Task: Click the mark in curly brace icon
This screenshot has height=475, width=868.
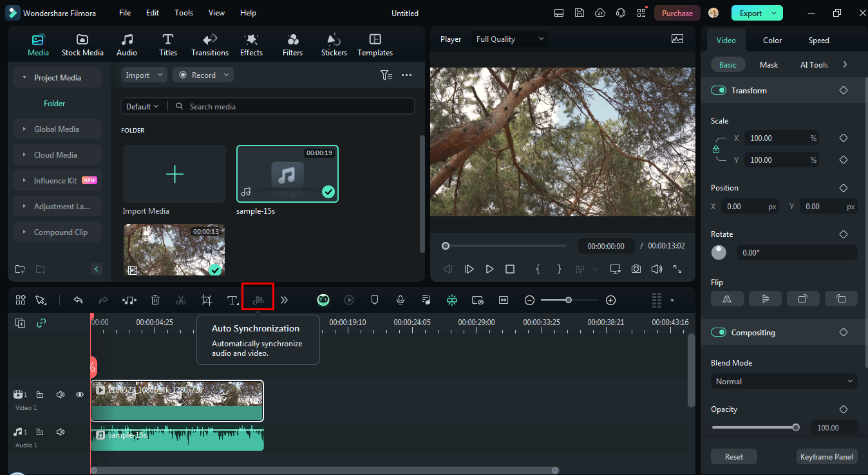Action: click(538, 269)
